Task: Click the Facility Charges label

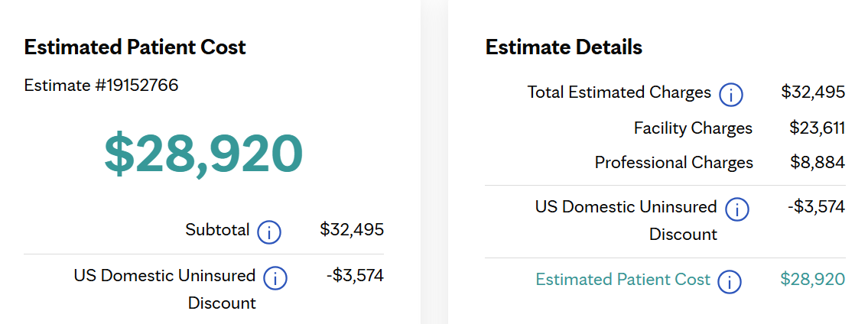Action: (693, 128)
